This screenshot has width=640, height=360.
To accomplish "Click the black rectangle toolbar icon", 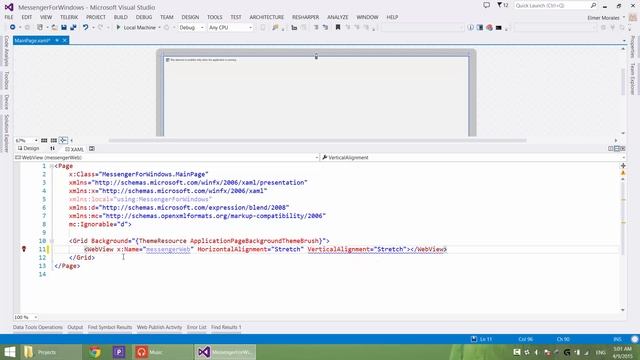I will 498,28.
